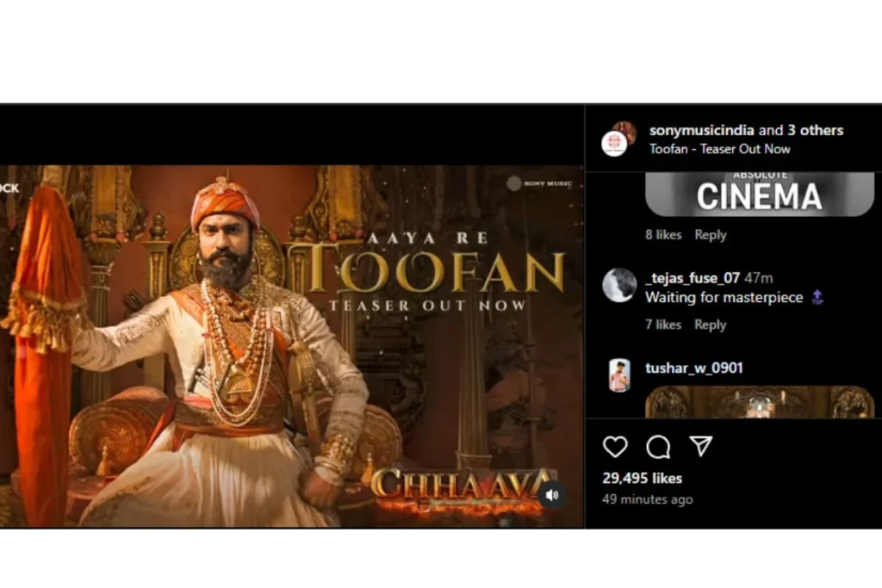This screenshot has width=882, height=588.
Task: Open the 29,495 likes list
Action: pos(642,478)
